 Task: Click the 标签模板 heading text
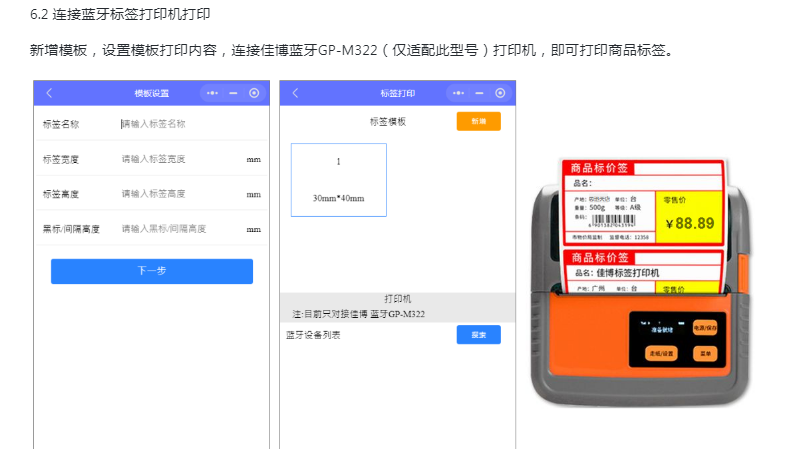click(x=388, y=122)
